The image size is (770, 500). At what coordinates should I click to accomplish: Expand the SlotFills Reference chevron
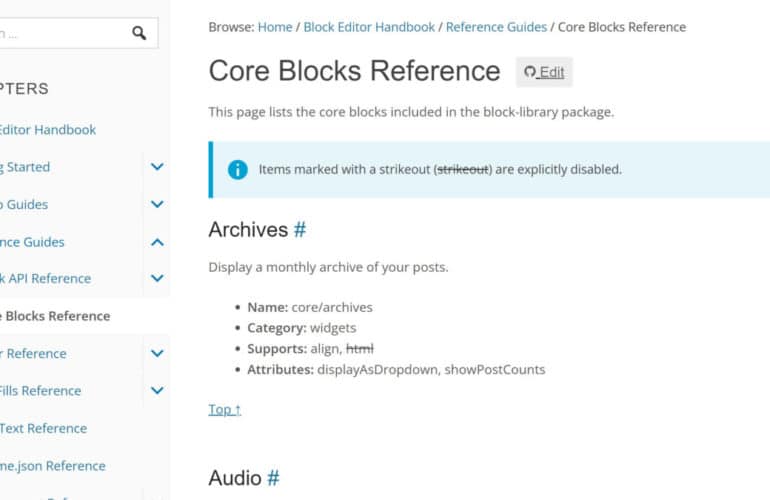(x=157, y=391)
